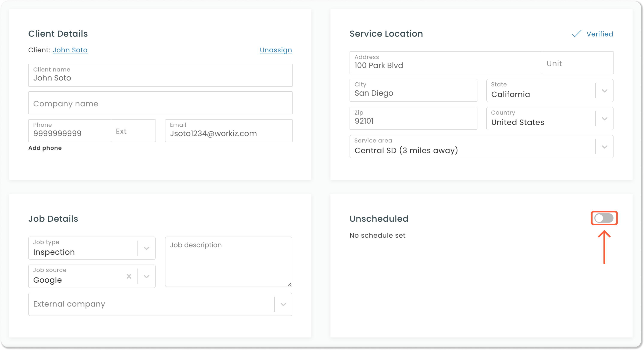Click into the Company name field
Viewport: 644px width, 350px height.
click(x=160, y=103)
